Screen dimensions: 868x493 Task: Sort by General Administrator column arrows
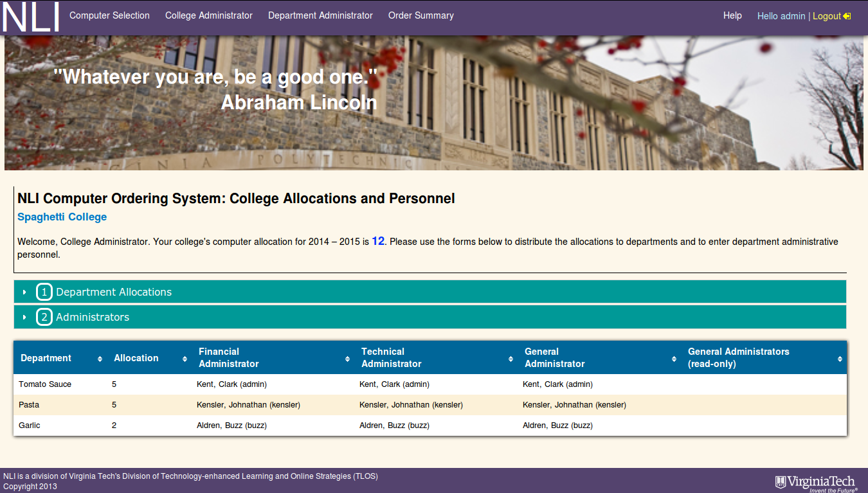(674, 359)
